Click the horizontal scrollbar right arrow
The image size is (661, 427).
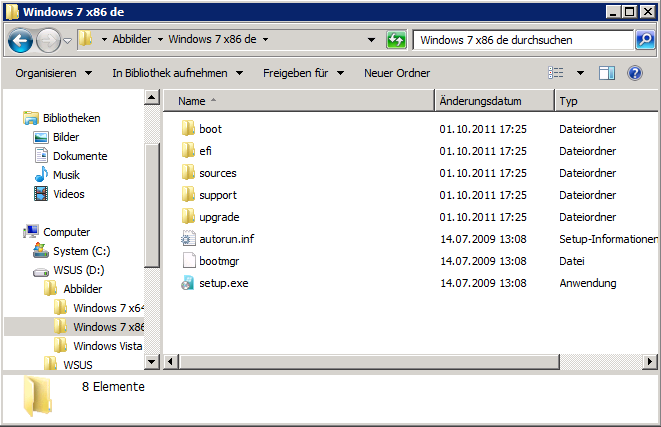tap(650, 362)
